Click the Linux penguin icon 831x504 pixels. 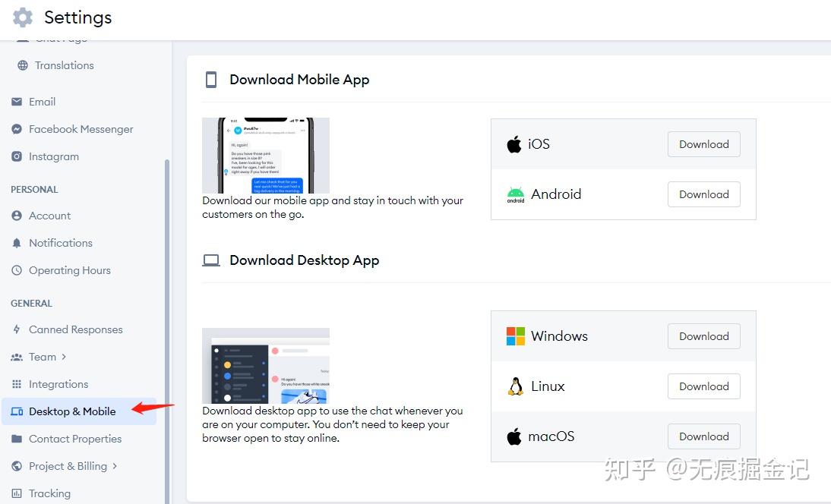515,386
